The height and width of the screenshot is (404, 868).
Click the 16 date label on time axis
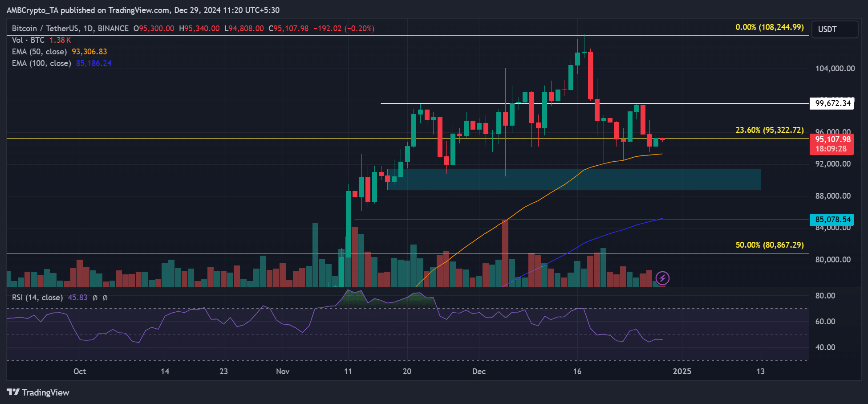coord(577,371)
